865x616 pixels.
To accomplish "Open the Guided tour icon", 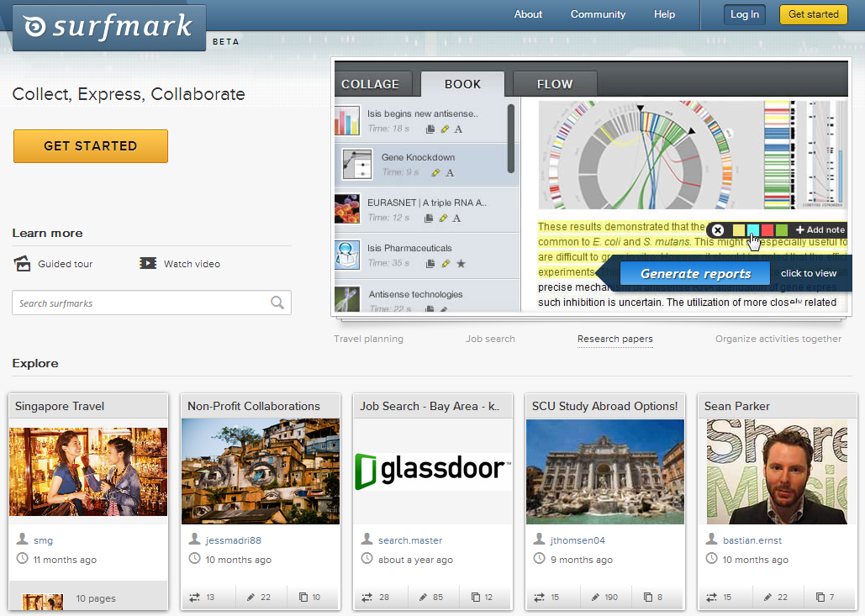I will 22,264.
